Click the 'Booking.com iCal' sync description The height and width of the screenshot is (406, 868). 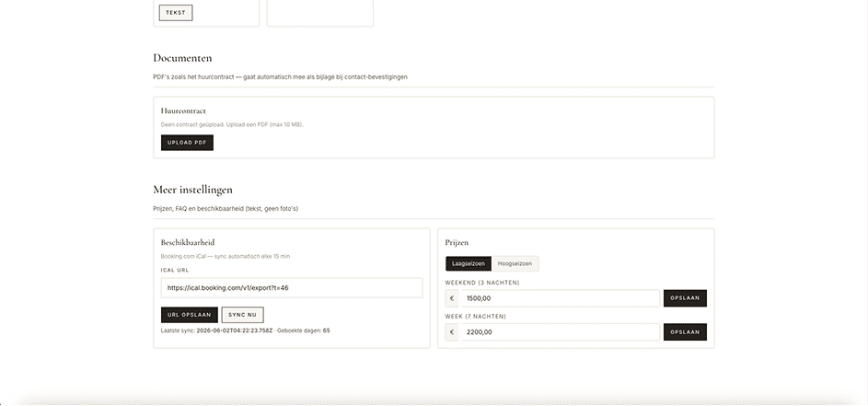point(226,257)
